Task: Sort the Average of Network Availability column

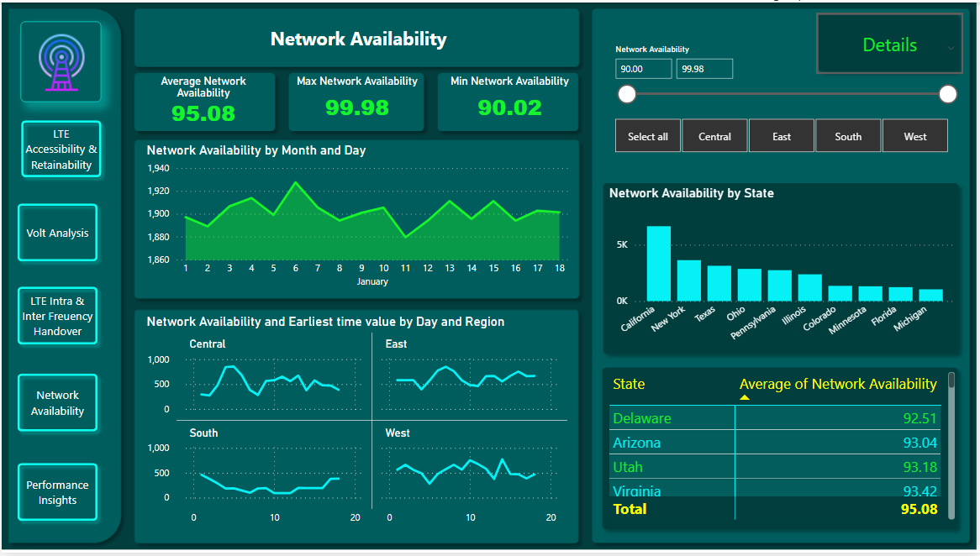Action: point(837,384)
